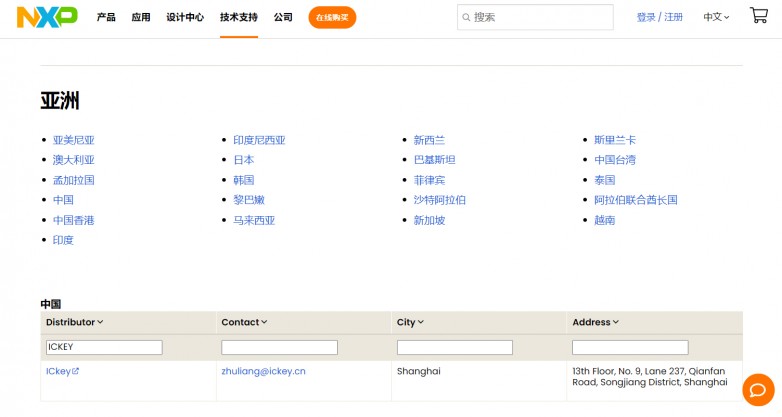Click the Distributor filter field containing ICKEY
782x417 pixels.
click(x=104, y=347)
